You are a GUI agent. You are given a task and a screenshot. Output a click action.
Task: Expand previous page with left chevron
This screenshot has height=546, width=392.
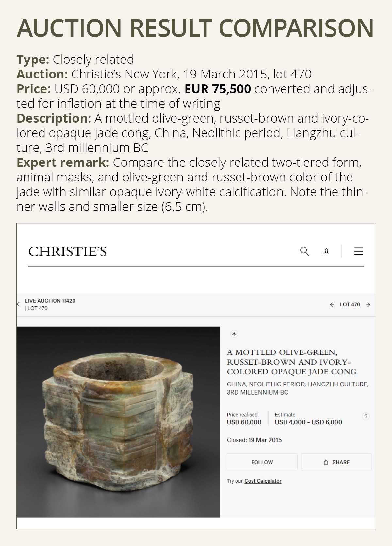point(19,304)
